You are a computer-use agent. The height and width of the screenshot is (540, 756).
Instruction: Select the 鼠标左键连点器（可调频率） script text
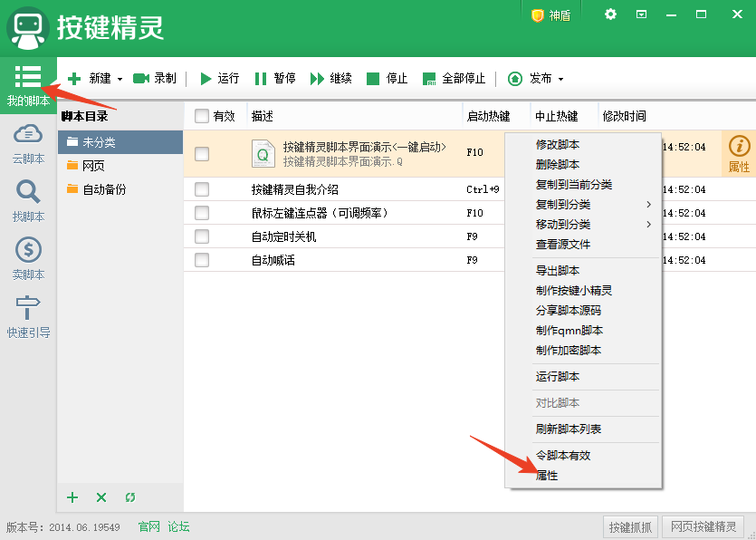click(x=320, y=213)
